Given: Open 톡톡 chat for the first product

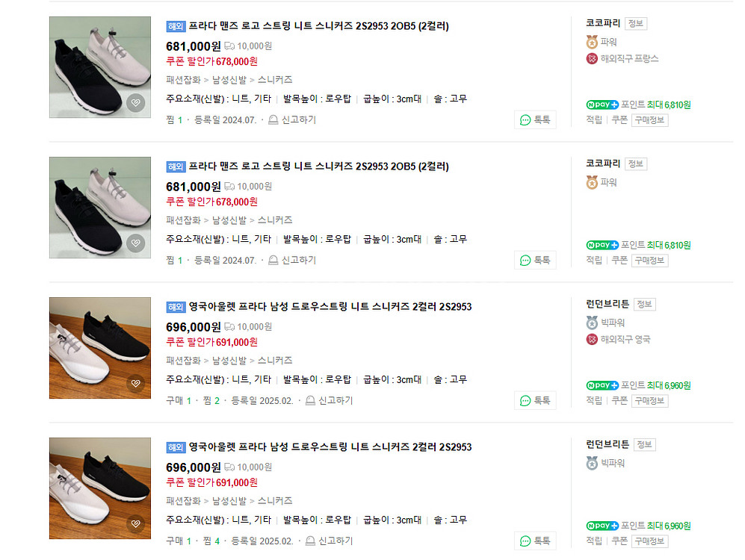Looking at the screenshot, I should pyautogui.click(x=535, y=119).
